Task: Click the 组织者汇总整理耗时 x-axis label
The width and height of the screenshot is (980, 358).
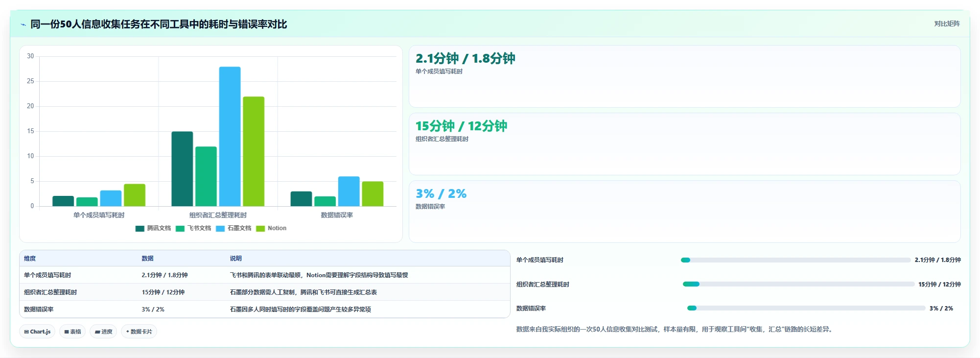Action: click(x=218, y=215)
